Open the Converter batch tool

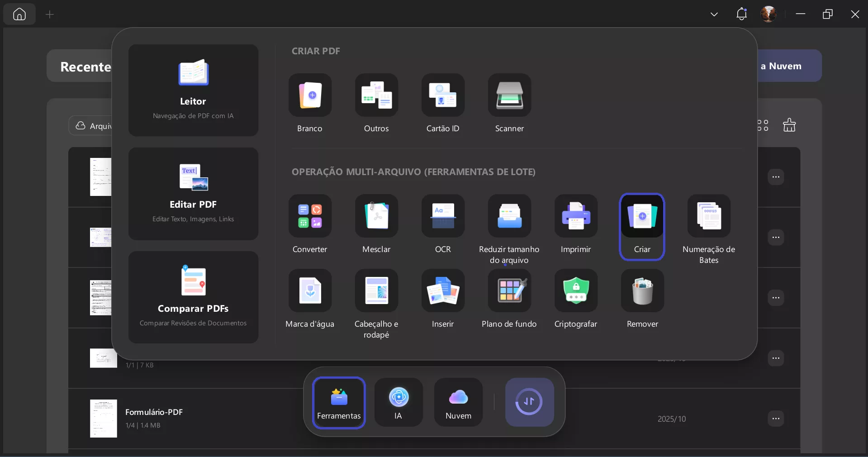[309, 225]
